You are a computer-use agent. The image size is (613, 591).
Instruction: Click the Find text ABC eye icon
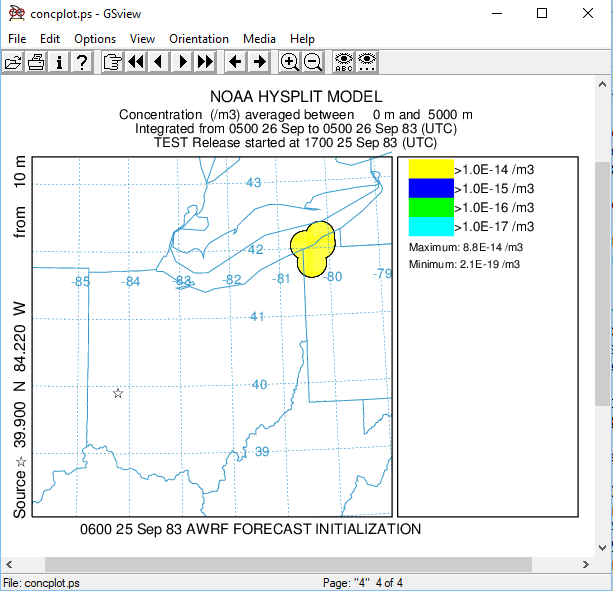coord(344,62)
